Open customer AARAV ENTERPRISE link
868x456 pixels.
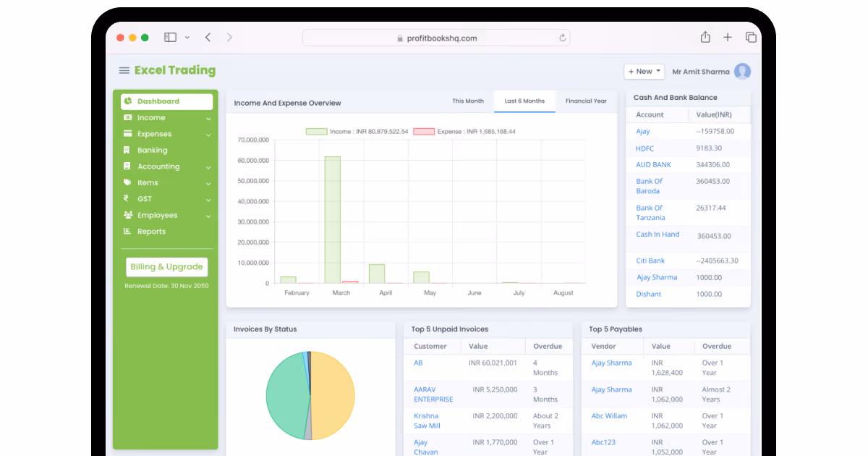point(433,394)
